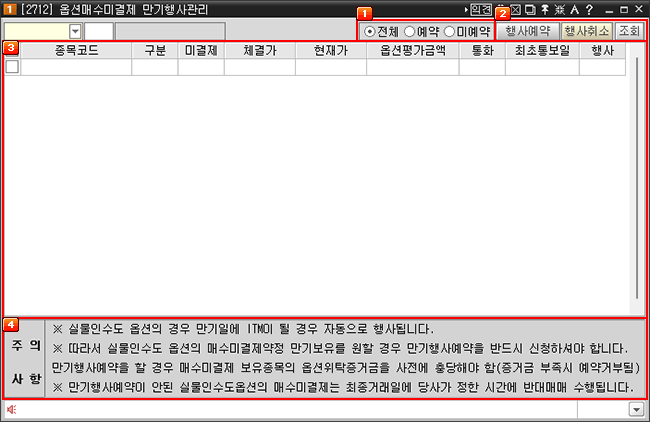Click the 행사취소 button
Viewport: 650px width, 422px height.
(585, 31)
